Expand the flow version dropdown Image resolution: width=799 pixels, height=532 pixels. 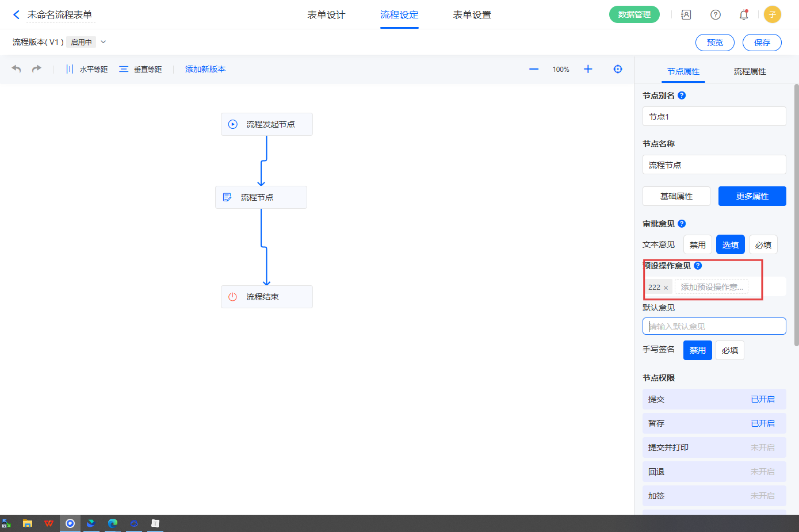coord(104,42)
